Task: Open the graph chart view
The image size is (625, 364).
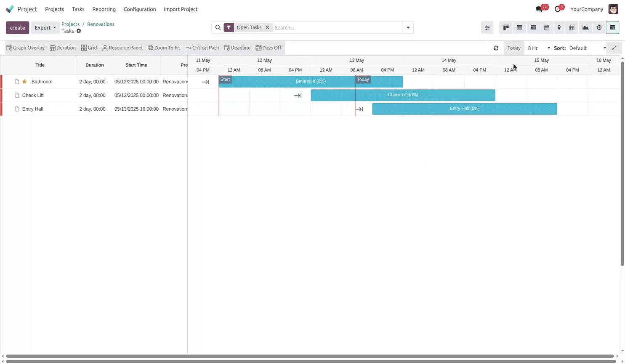Action: point(585,28)
